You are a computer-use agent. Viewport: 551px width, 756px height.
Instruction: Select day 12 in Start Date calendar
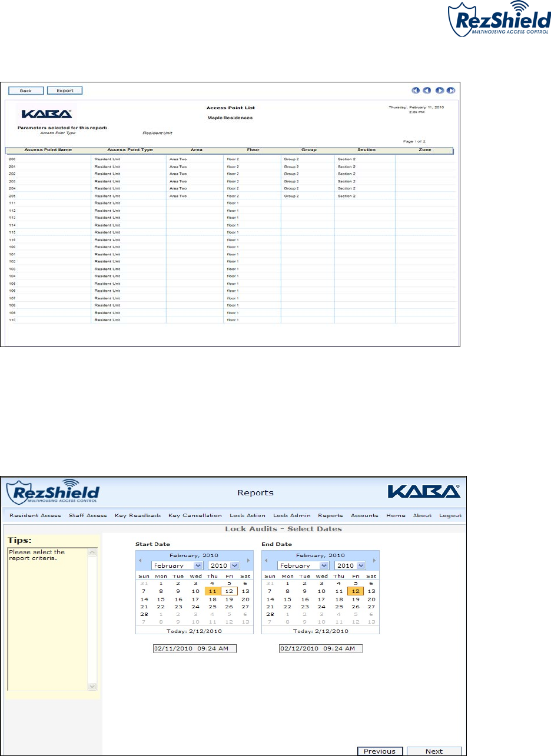click(230, 591)
